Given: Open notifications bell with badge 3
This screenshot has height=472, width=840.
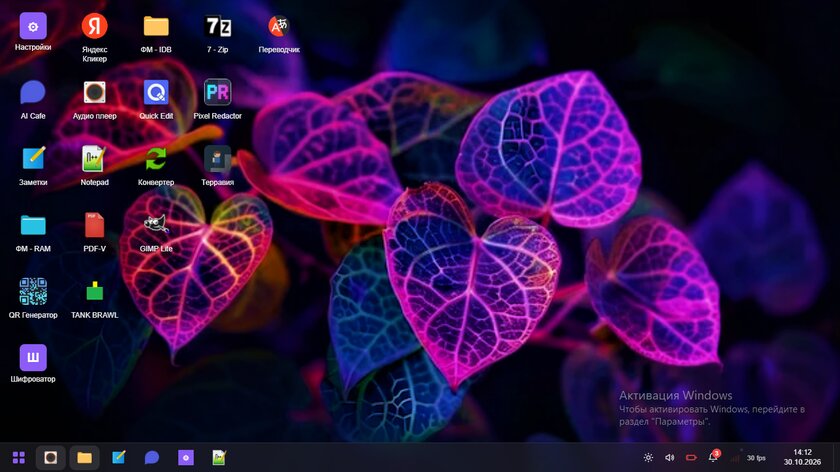Looking at the screenshot, I should coord(714,456).
